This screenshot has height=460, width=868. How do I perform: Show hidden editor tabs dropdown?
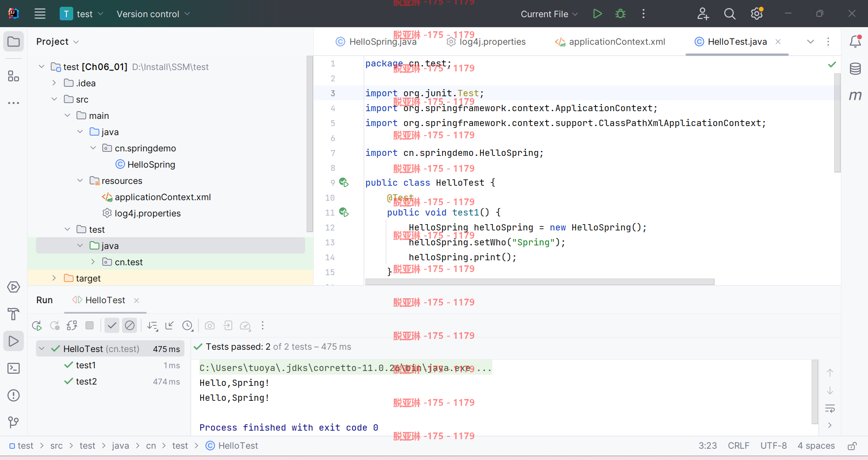pyautogui.click(x=811, y=42)
